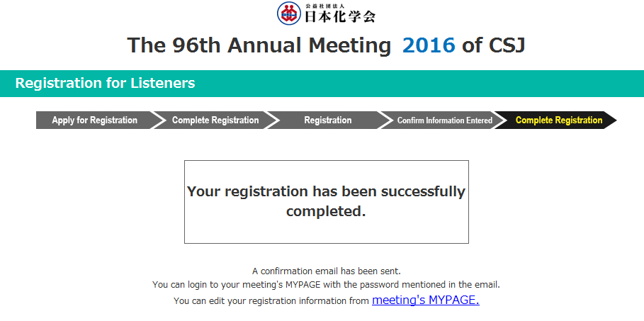Click the teal "Registration for Listeners" banner

pos(322,84)
